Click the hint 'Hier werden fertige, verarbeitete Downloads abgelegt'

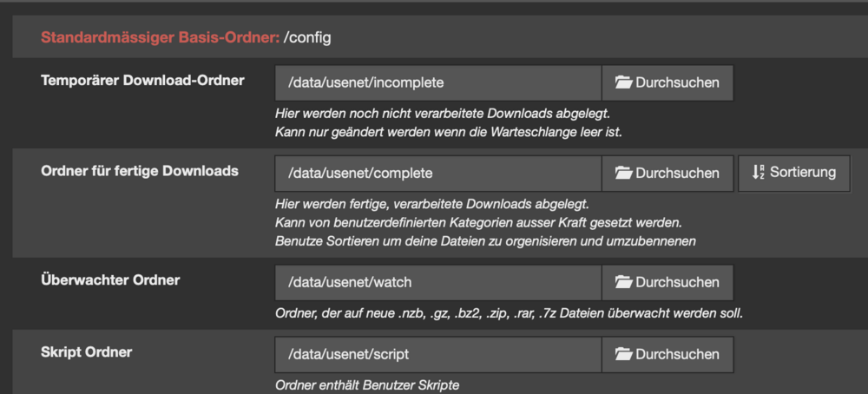(x=432, y=204)
